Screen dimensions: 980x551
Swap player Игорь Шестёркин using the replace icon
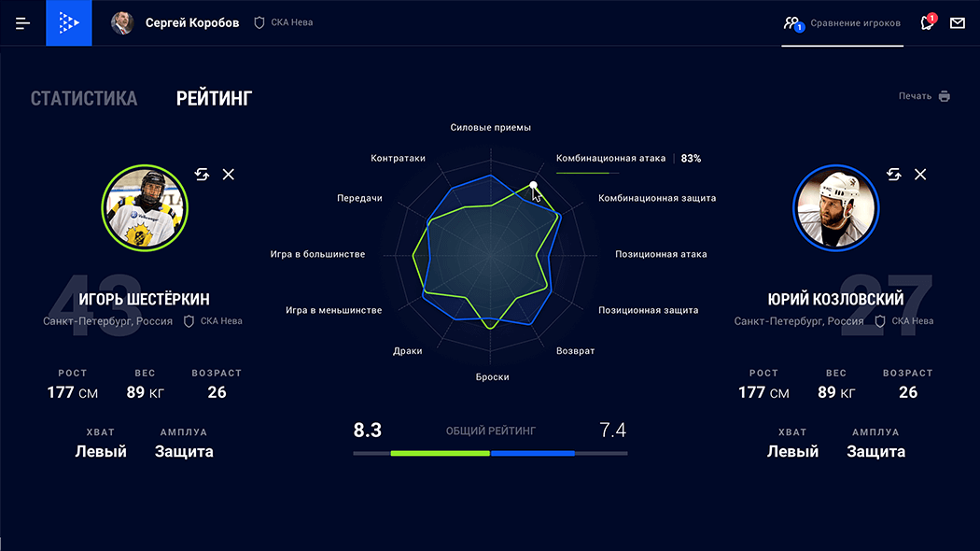(202, 175)
